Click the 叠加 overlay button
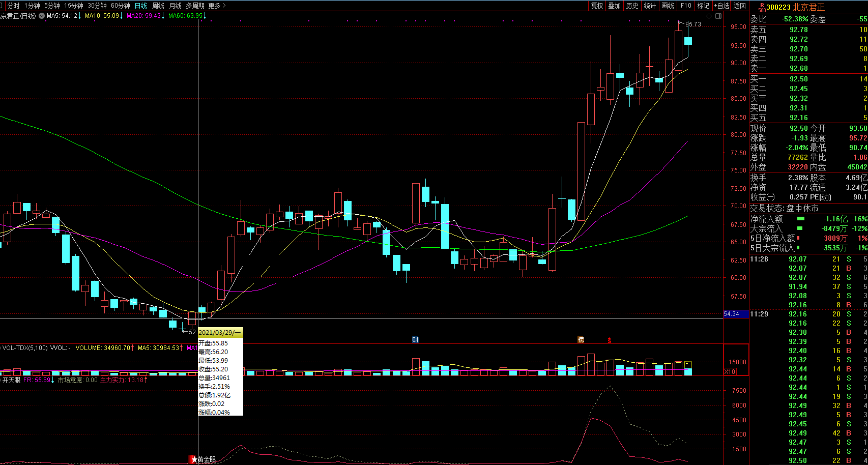868x465 pixels. 615,6
